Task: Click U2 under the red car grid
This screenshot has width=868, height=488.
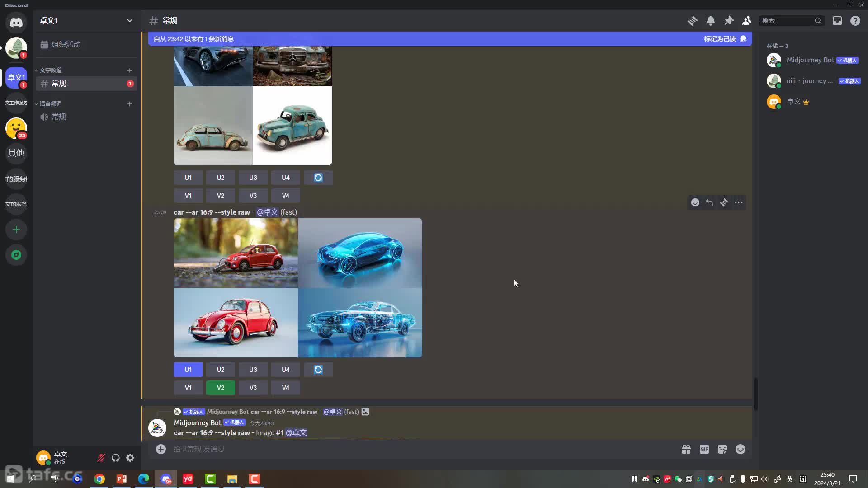Action: tap(221, 370)
